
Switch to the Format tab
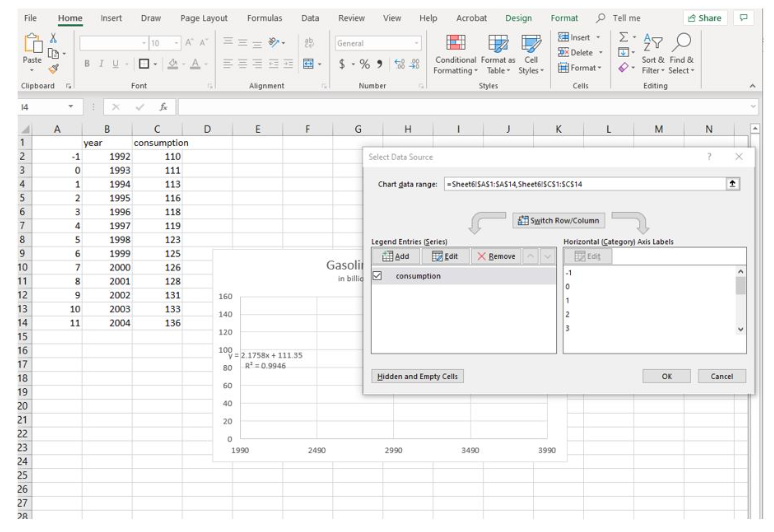(x=564, y=18)
